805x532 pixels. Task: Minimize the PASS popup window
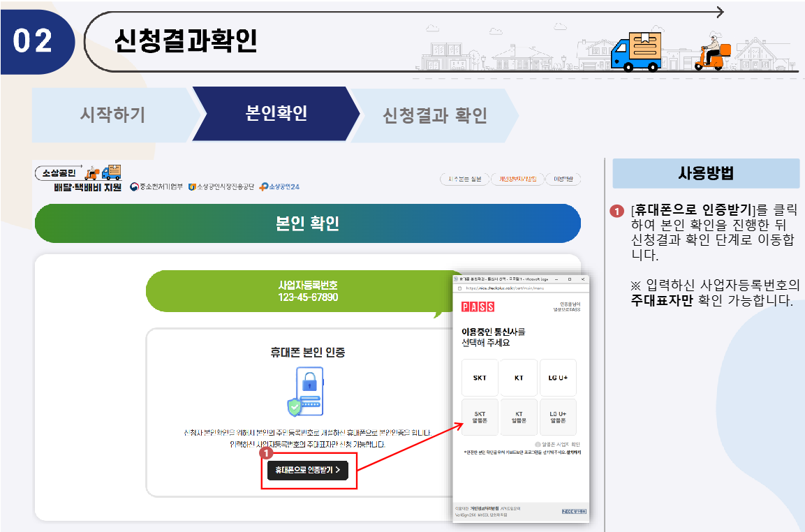coord(557,279)
